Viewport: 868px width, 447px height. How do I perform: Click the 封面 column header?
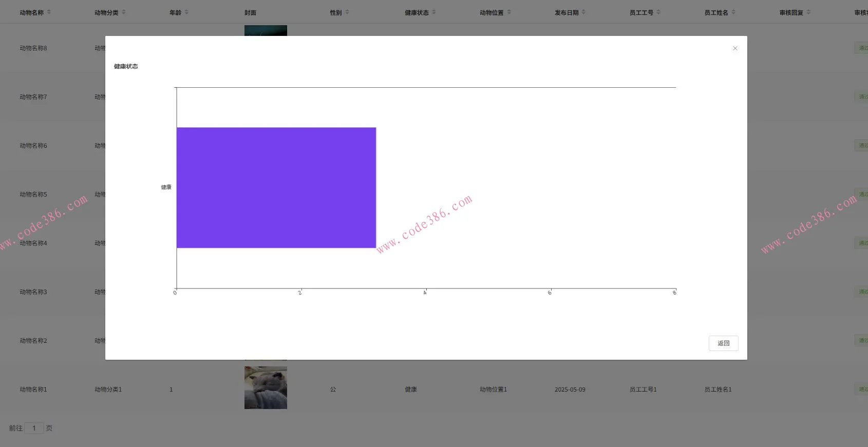(x=250, y=13)
